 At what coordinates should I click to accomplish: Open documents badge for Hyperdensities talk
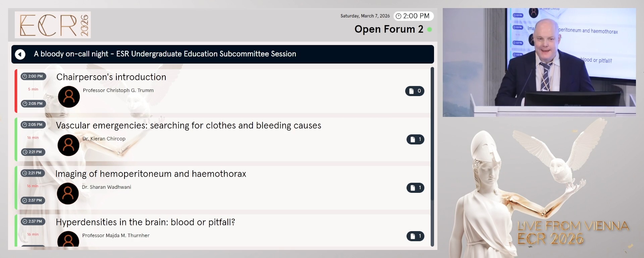[415, 236]
